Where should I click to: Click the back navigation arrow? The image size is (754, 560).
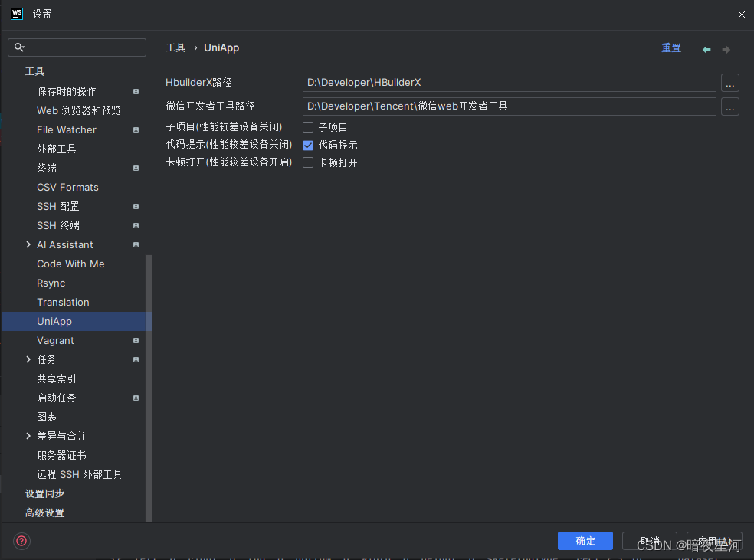click(706, 48)
